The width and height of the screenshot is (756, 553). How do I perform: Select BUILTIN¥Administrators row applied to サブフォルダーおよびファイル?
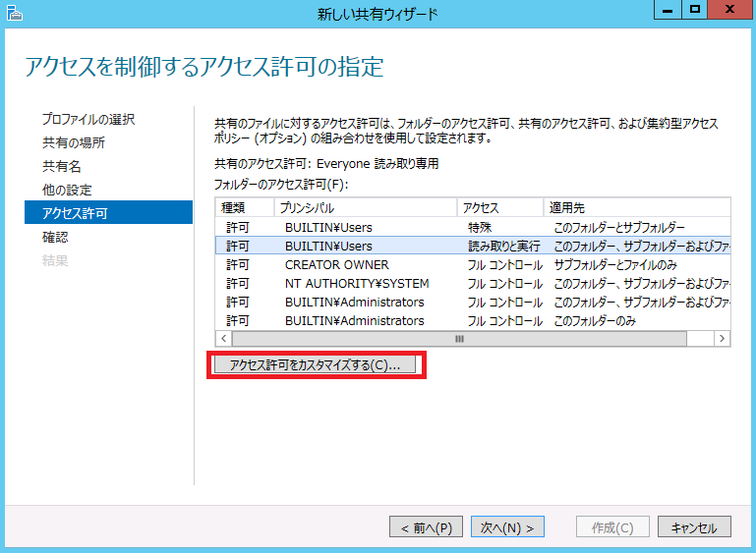473,302
